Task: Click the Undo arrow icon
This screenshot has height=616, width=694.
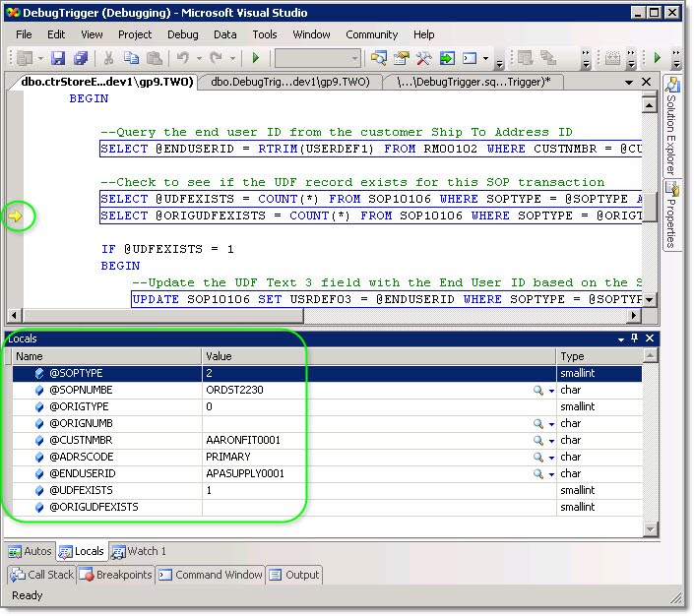Action: tap(183, 58)
